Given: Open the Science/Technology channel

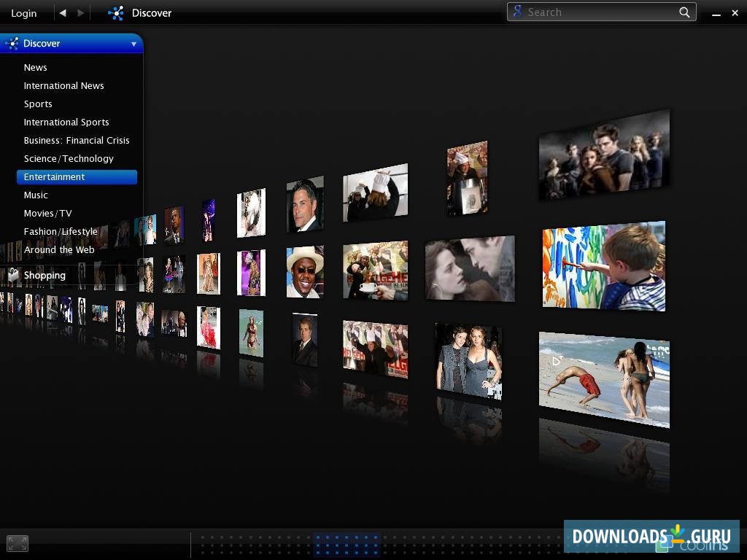Looking at the screenshot, I should [x=68, y=158].
